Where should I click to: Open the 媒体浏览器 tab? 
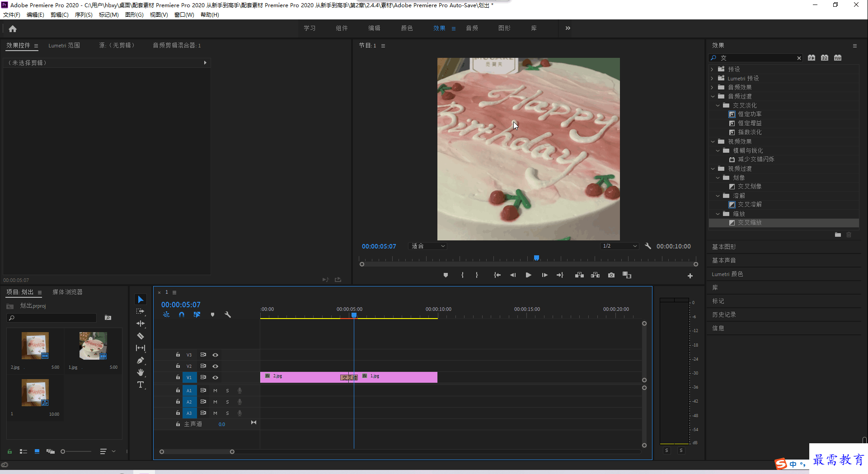click(67, 292)
